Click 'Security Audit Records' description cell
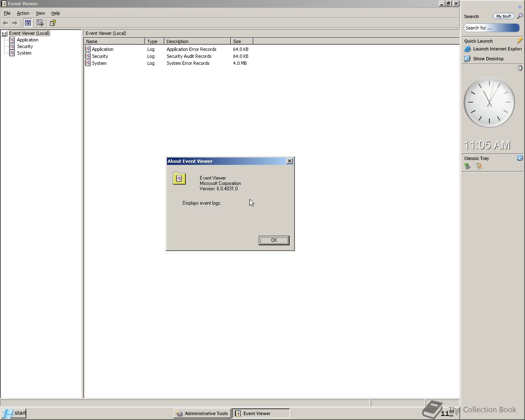 (189, 56)
